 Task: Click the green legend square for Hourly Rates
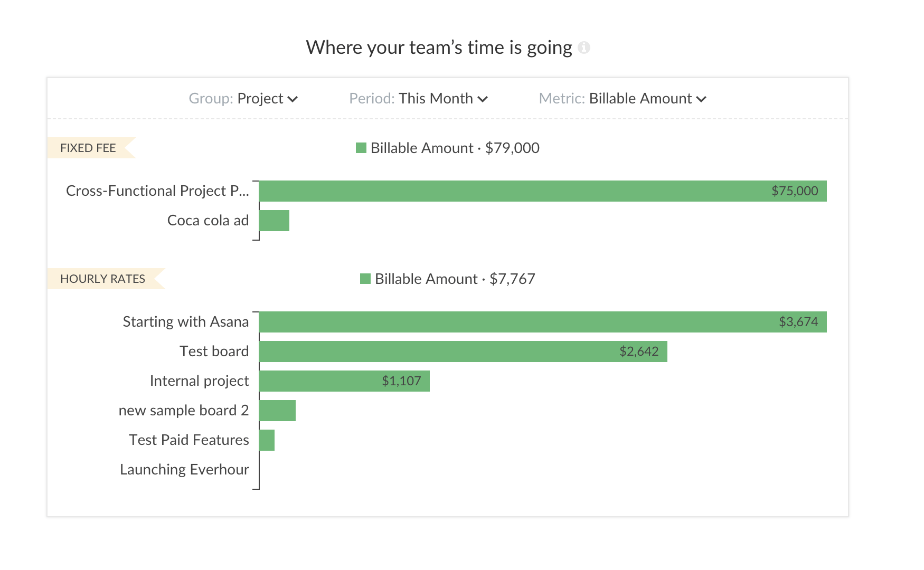coord(365,279)
